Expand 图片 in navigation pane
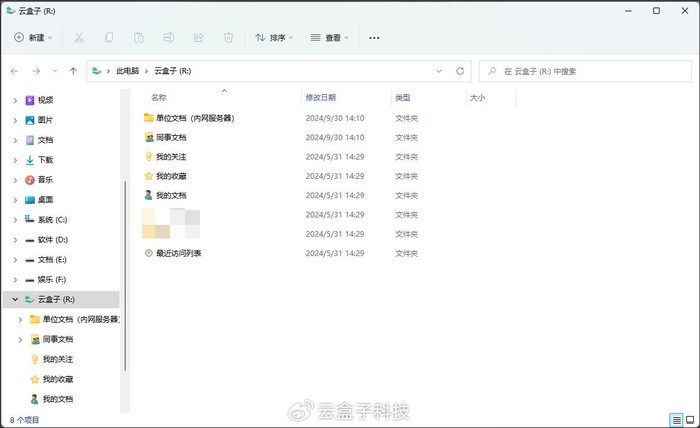The image size is (700, 428). pyautogui.click(x=15, y=121)
